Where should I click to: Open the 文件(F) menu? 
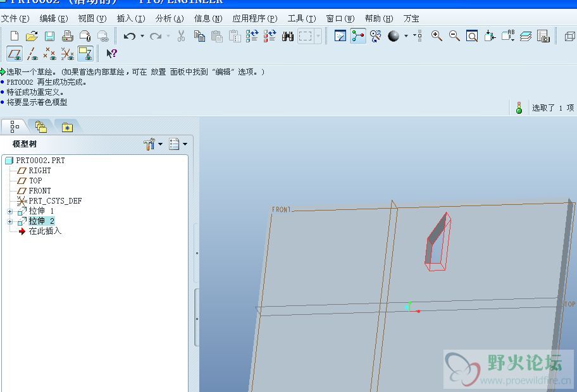pos(15,18)
